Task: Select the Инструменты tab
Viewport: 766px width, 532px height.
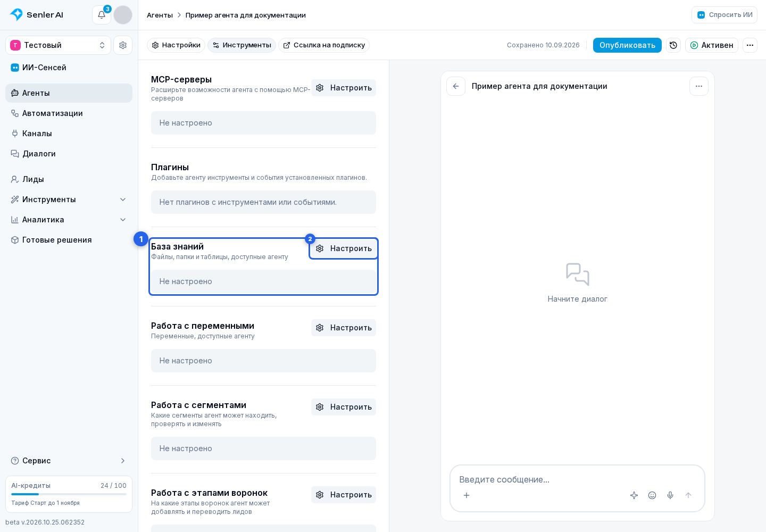Action: tap(242, 45)
